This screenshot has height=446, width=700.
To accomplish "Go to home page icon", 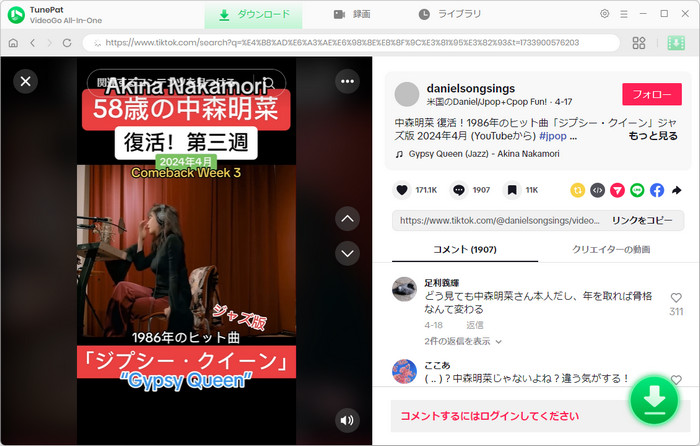I will (x=13, y=43).
